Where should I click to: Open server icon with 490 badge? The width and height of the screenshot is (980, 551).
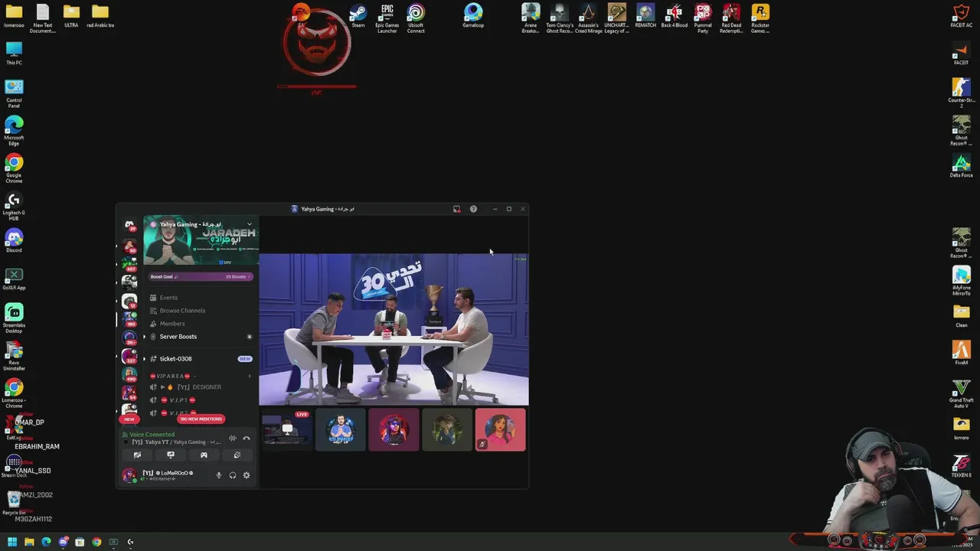(x=129, y=373)
